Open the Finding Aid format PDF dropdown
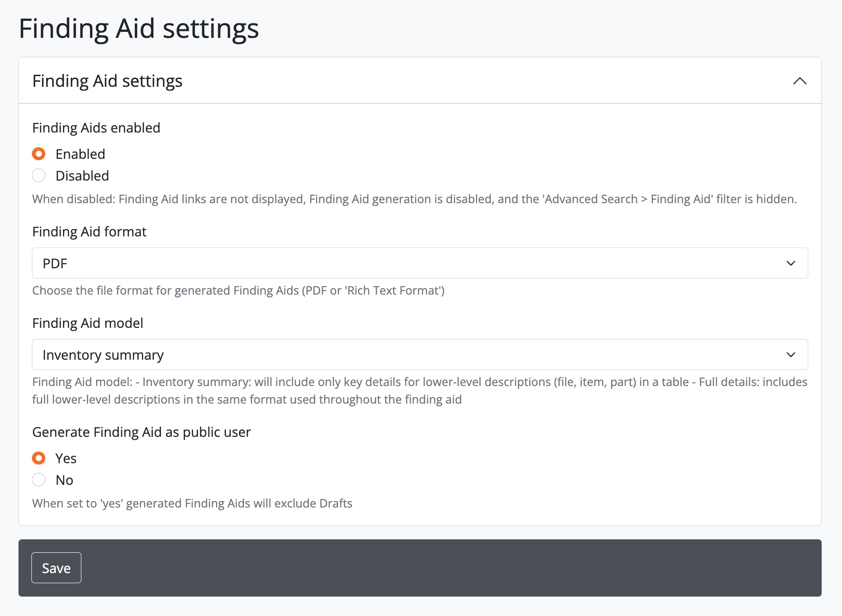This screenshot has width=842, height=616. coord(407,263)
